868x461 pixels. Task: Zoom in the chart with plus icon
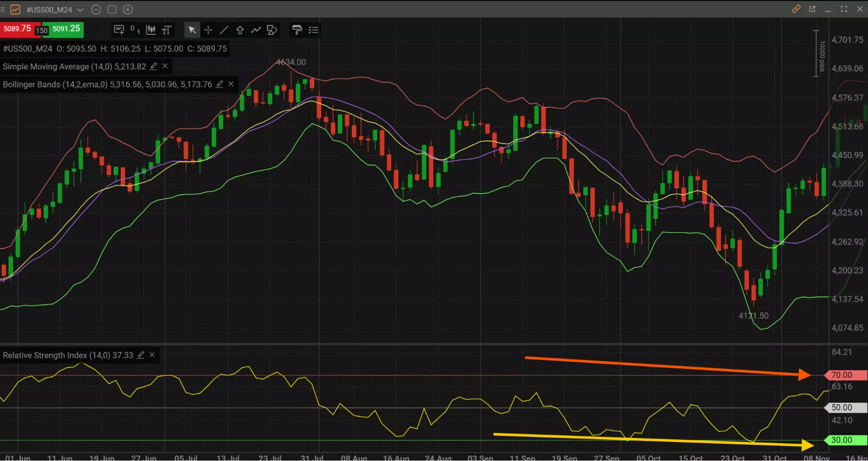tap(128, 10)
